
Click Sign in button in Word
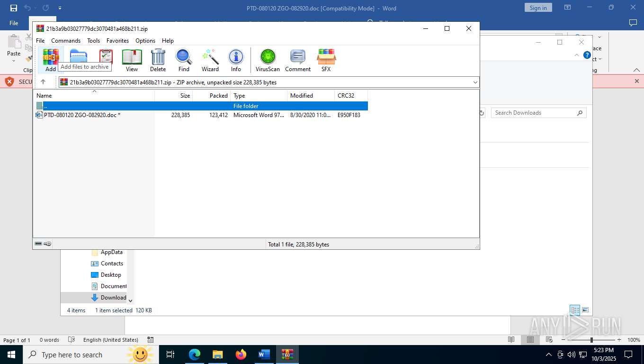[538, 8]
